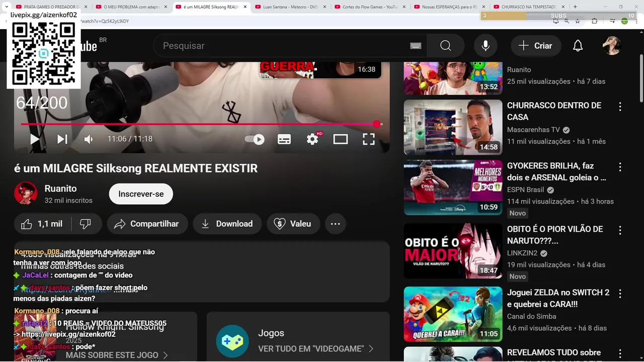
Task: Click the Ruanito 13:52 video thumbnail
Action: [x=453, y=78]
